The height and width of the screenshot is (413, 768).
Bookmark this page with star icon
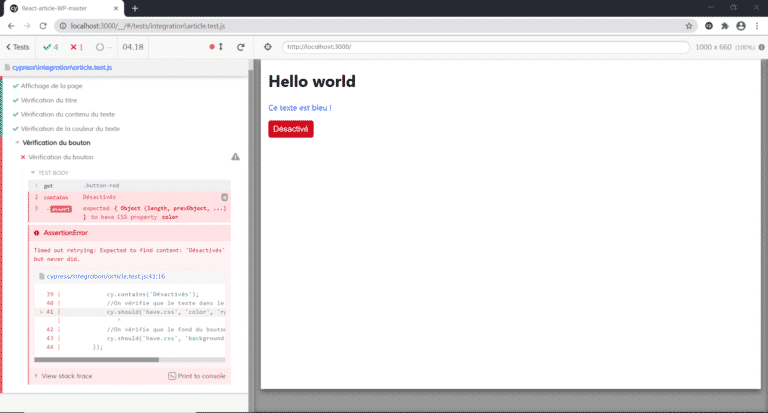[689, 26]
